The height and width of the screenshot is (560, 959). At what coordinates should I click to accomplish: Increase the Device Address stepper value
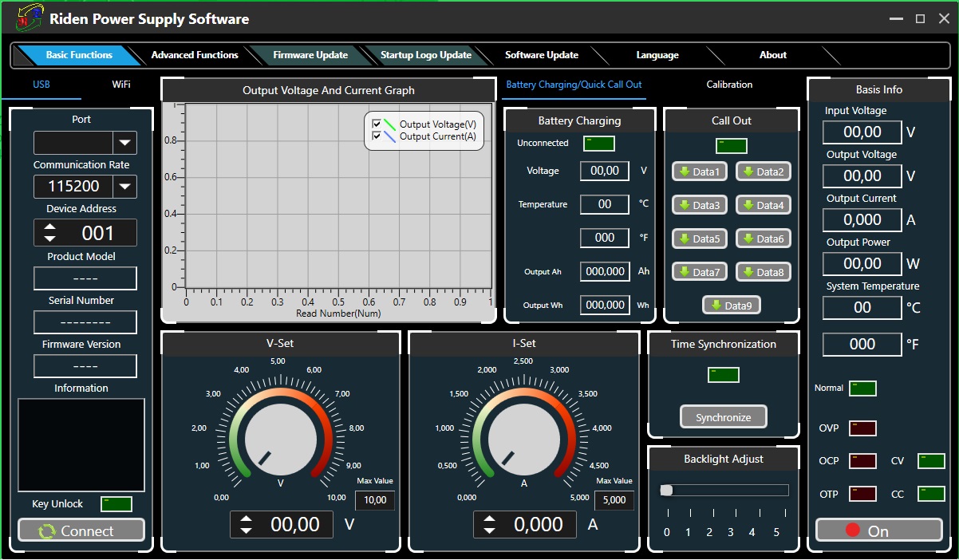click(50, 227)
